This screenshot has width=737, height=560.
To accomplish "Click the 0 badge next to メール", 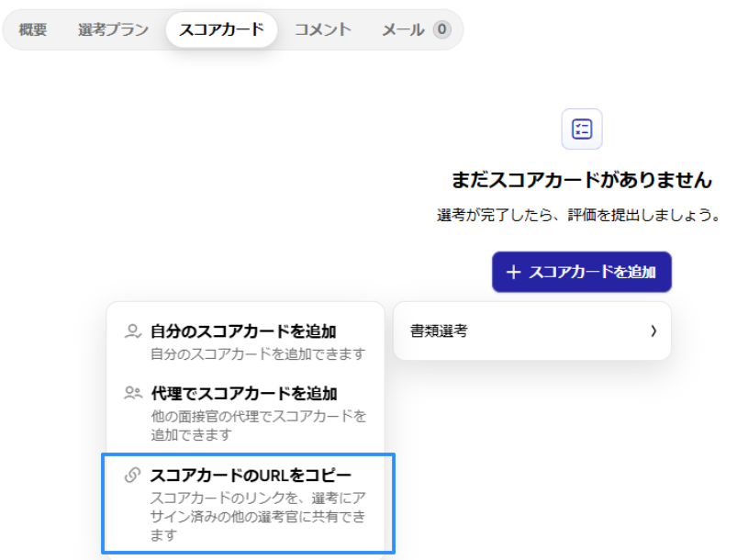I will click(x=442, y=30).
